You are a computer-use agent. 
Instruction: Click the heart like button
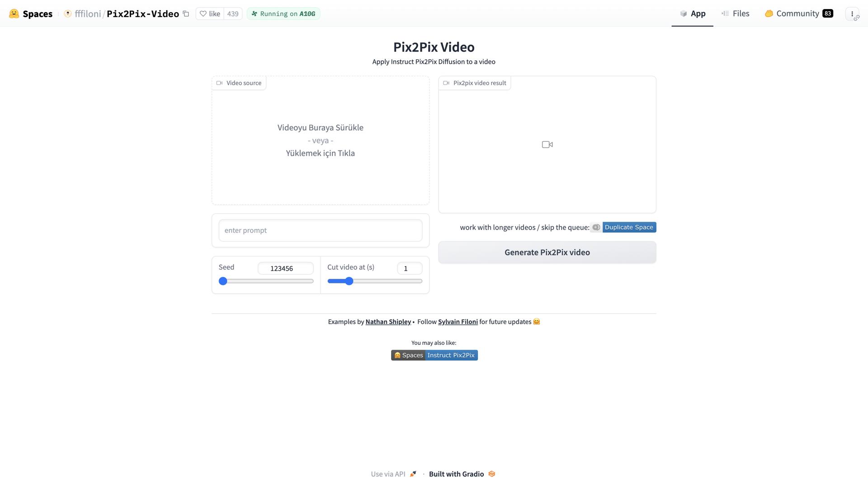210,14
